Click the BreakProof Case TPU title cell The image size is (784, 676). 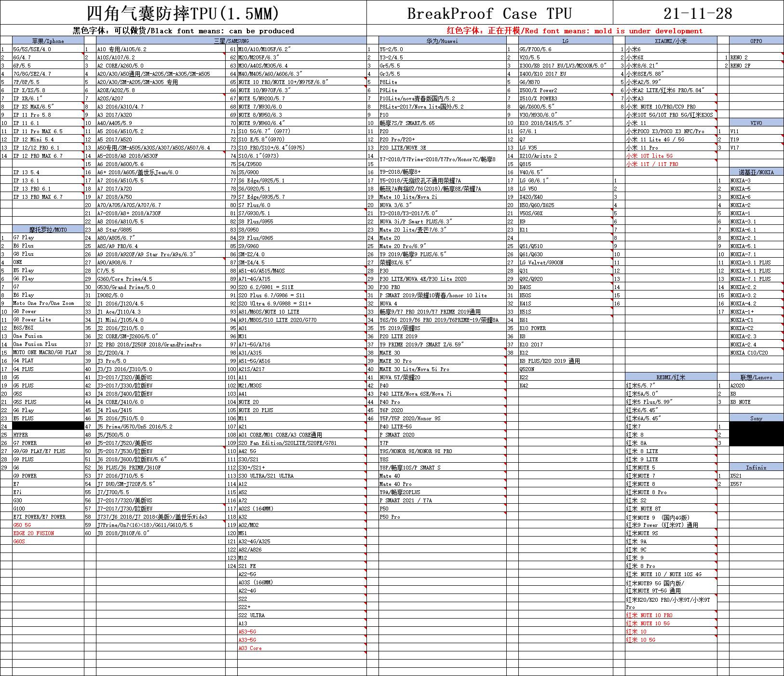[490, 13]
